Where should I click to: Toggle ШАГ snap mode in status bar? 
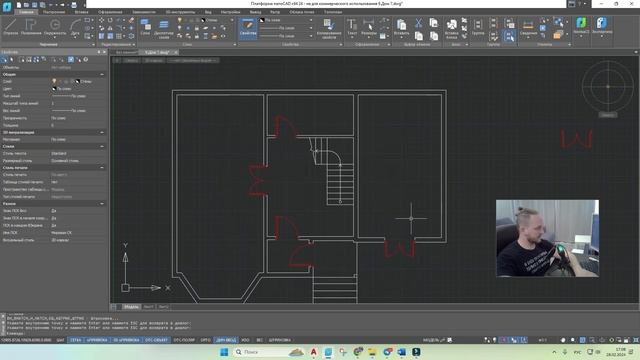[x=60, y=340]
